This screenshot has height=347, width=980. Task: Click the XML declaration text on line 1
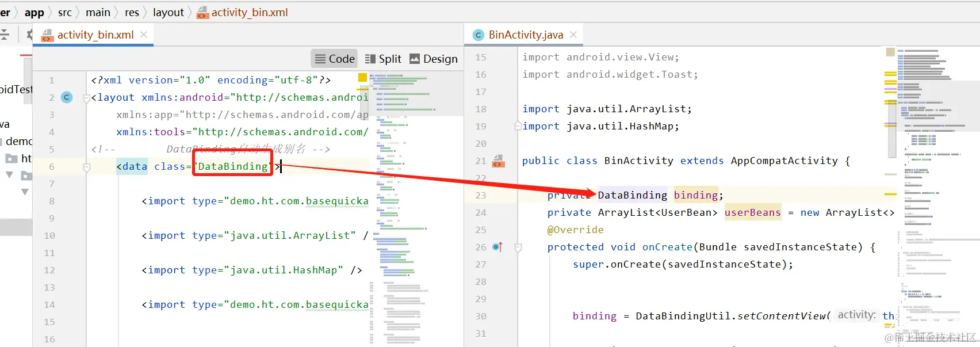(210, 80)
